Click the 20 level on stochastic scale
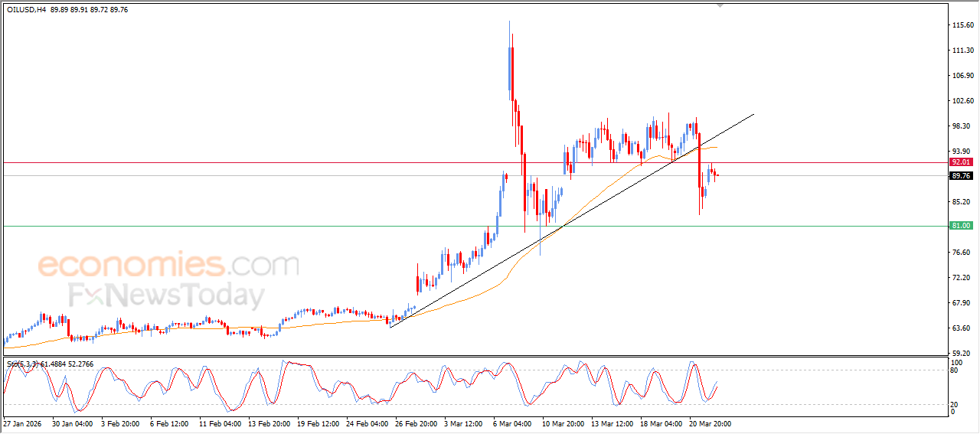Image resolution: width=980 pixels, height=434 pixels. point(955,404)
